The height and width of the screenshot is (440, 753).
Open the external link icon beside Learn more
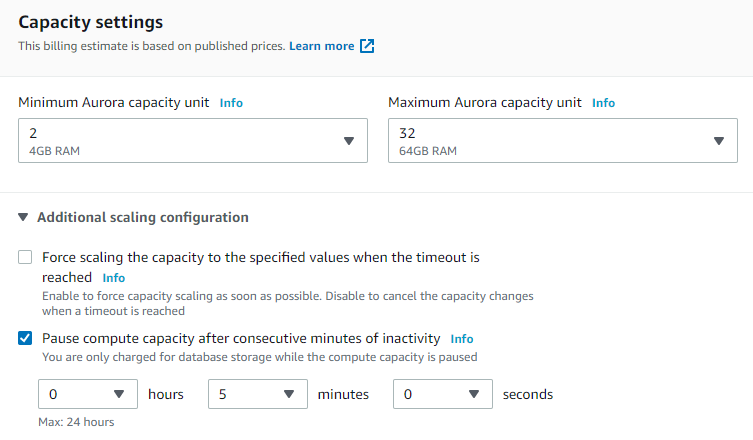coord(367,46)
